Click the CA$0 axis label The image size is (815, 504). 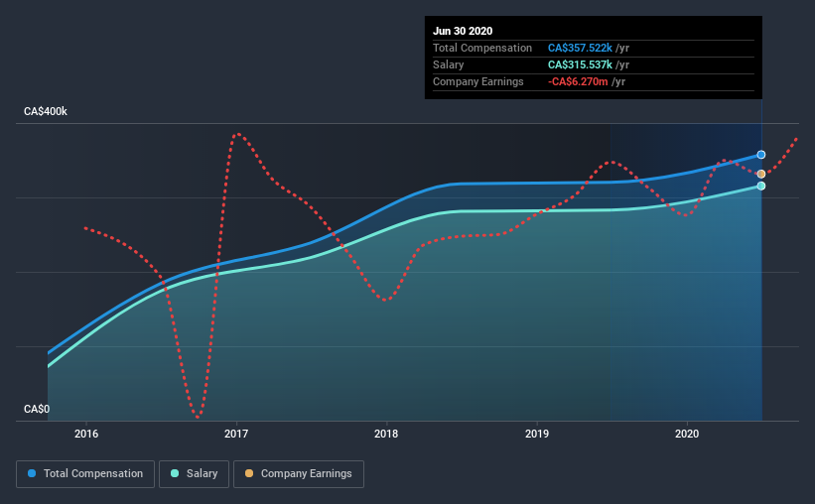coord(37,410)
